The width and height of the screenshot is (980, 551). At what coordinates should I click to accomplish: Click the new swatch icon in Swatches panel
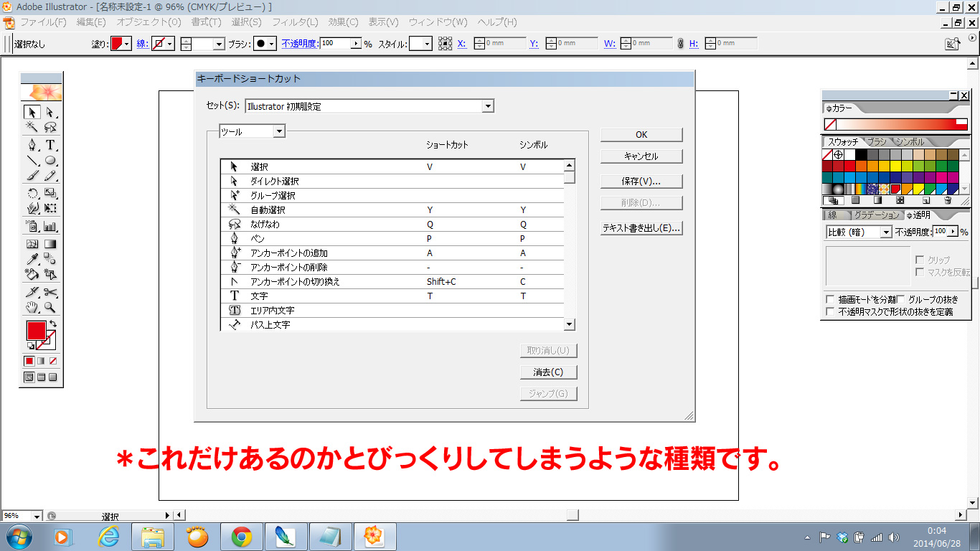[925, 200]
